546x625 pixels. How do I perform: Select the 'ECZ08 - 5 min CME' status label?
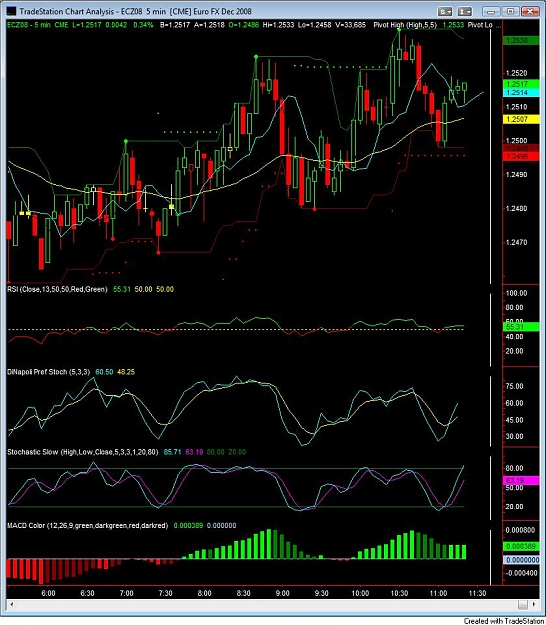[38, 25]
